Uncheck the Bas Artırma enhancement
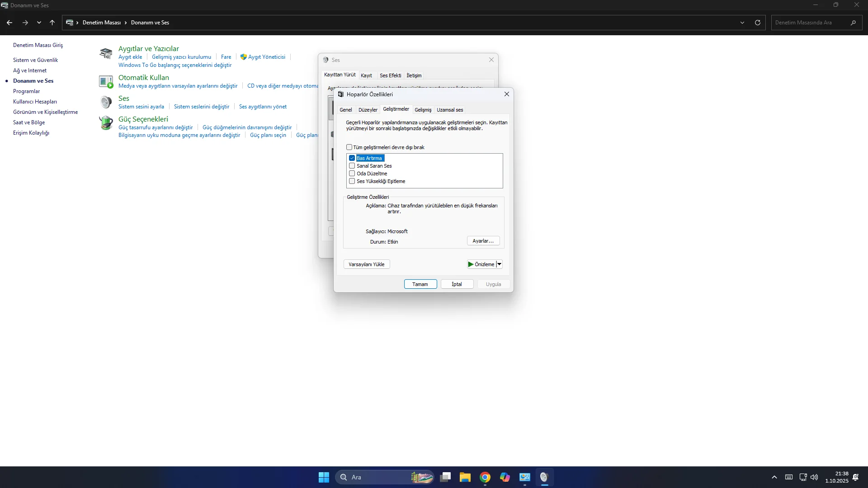This screenshot has width=868, height=488. click(352, 158)
